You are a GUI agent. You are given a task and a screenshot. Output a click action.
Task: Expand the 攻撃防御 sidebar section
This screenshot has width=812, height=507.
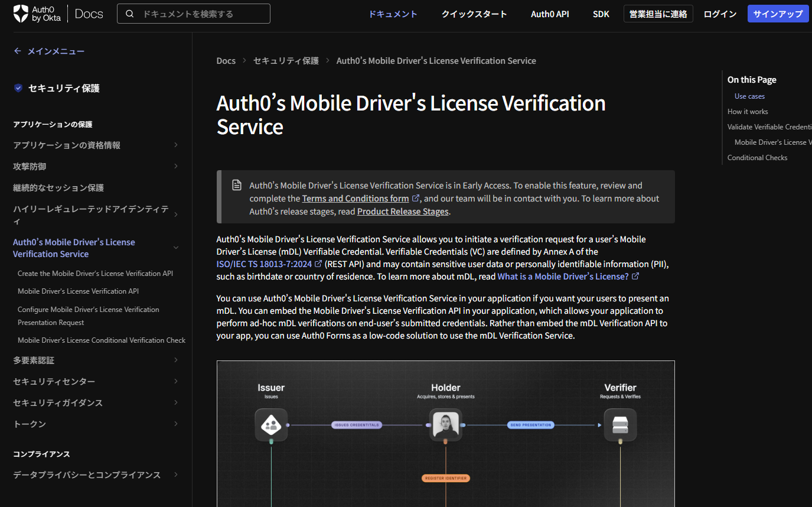pyautogui.click(x=175, y=166)
